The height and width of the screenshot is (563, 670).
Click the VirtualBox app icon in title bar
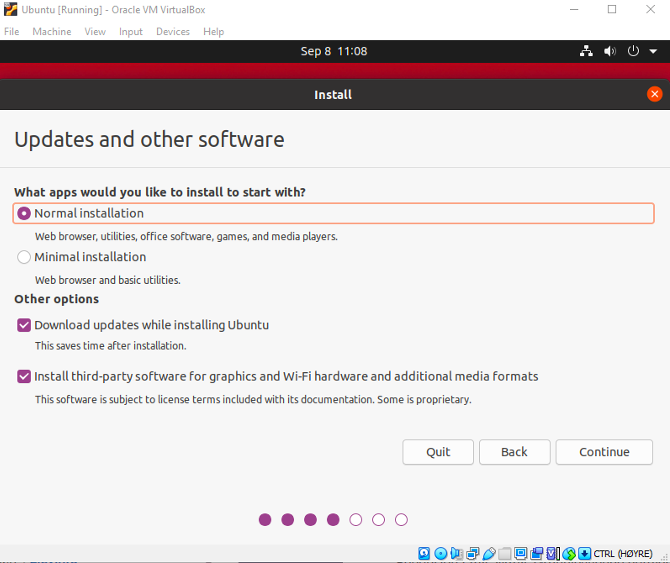click(x=10, y=9)
